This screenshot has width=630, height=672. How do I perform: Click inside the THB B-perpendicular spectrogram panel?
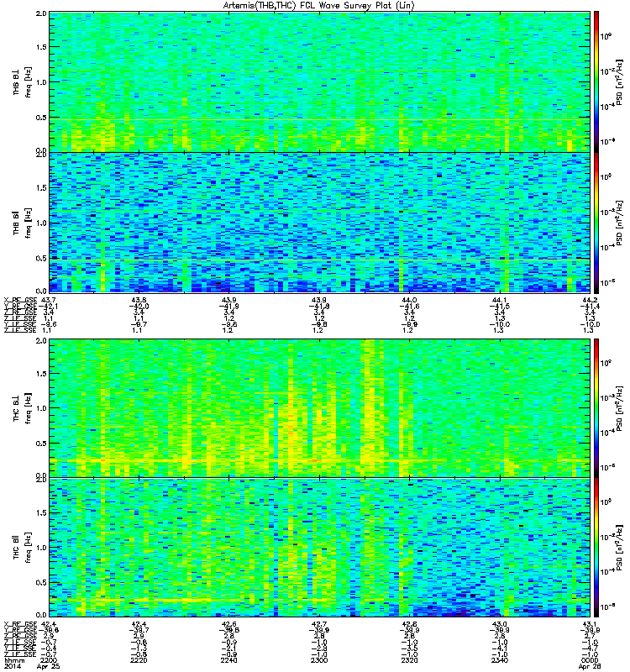tap(320, 81)
